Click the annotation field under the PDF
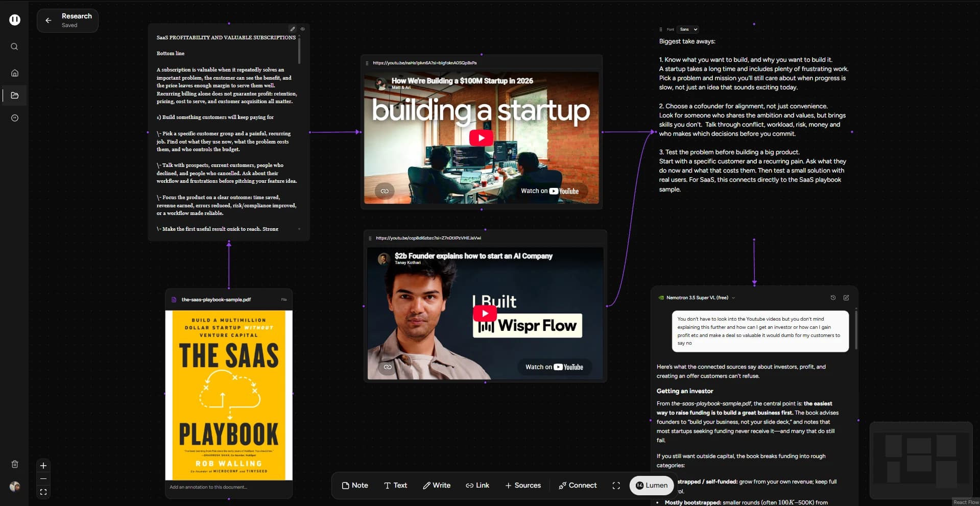The width and height of the screenshot is (980, 506). click(x=229, y=487)
